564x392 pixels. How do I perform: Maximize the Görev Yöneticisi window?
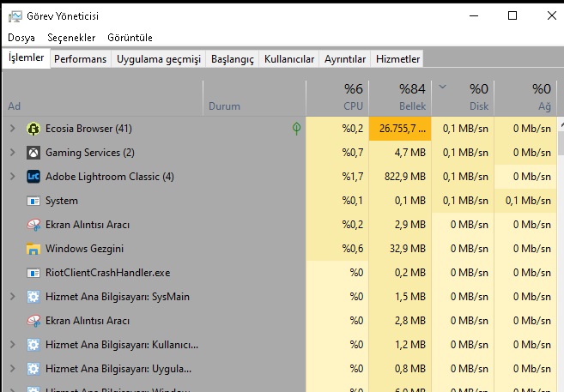pyautogui.click(x=512, y=15)
